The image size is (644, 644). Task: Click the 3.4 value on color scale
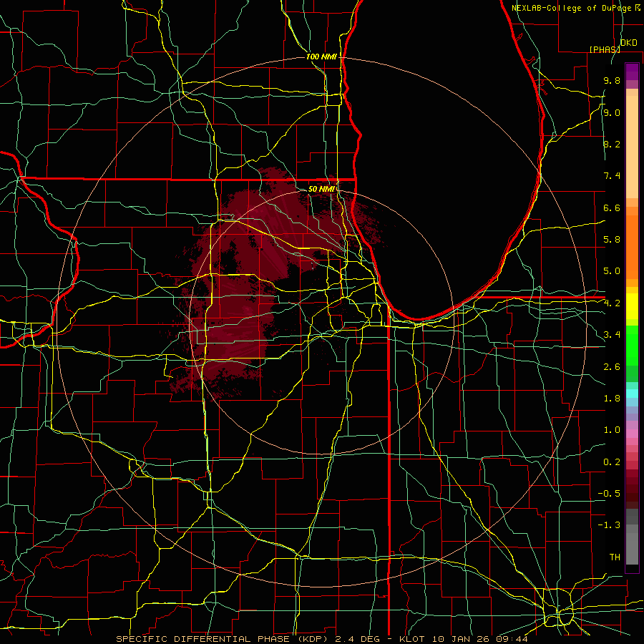(x=612, y=335)
